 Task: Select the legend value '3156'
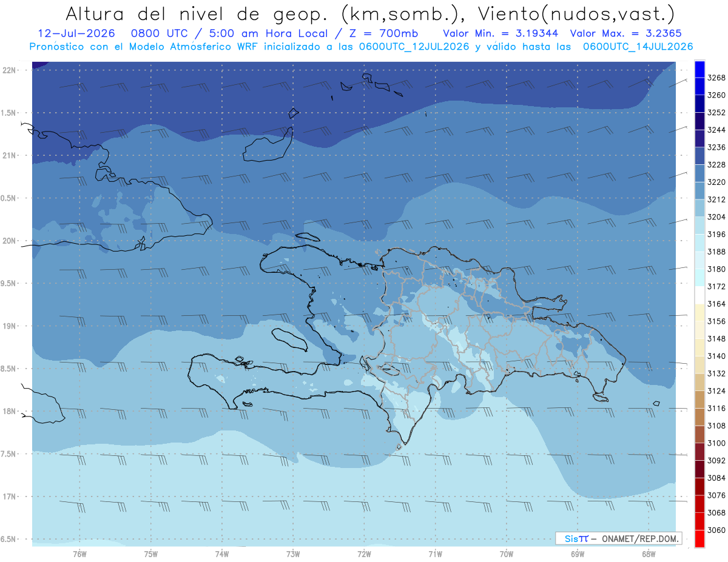coord(716,321)
